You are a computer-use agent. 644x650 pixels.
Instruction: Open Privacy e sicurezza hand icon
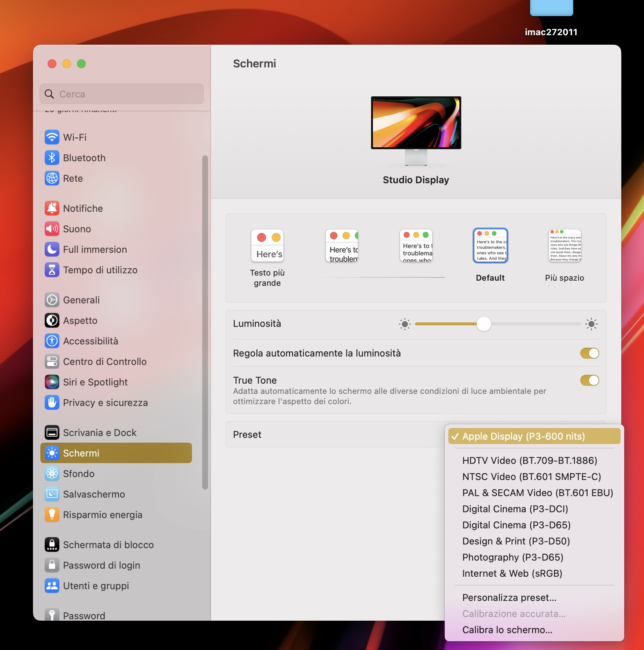52,403
